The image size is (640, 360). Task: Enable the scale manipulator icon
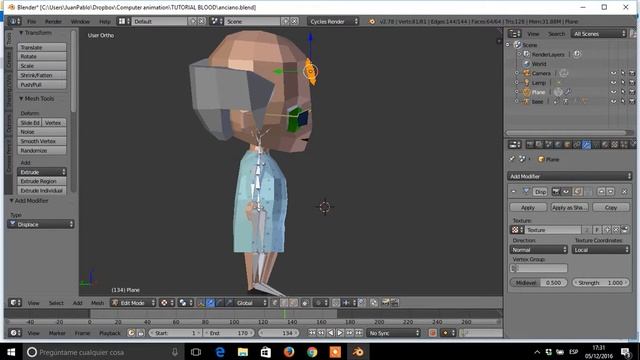click(x=229, y=302)
